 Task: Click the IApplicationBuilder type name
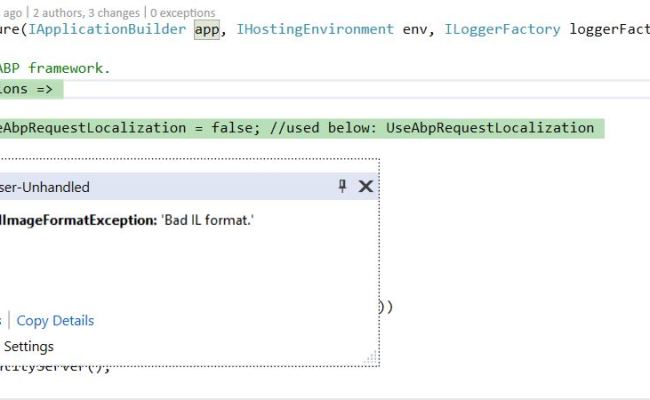coord(107,29)
